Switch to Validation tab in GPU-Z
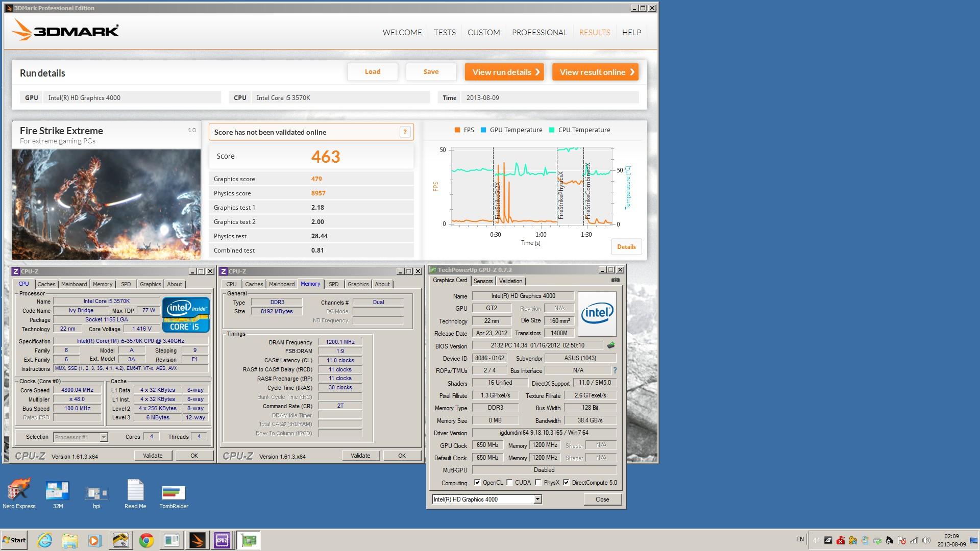Viewport: 980px width, 551px height. click(x=510, y=281)
